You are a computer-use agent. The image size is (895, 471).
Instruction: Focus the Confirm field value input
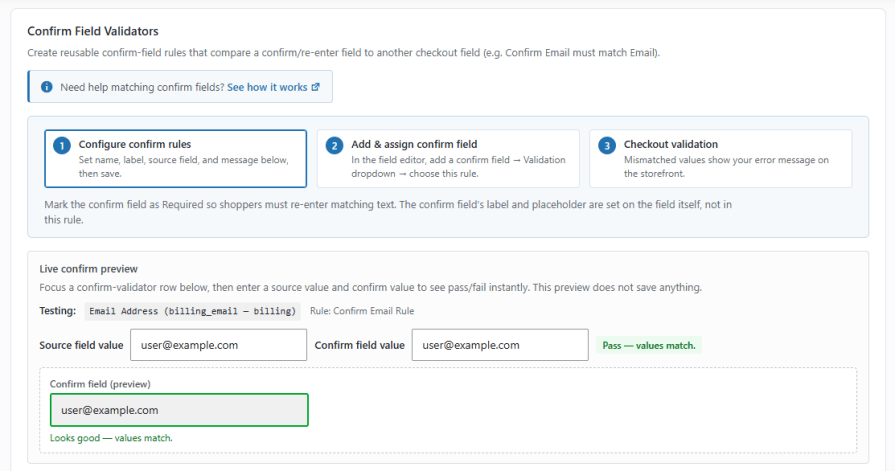(500, 345)
